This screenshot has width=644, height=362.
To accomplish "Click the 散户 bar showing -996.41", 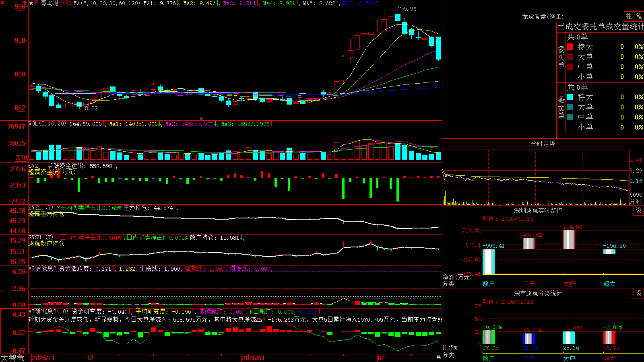I will click(x=489, y=261).
